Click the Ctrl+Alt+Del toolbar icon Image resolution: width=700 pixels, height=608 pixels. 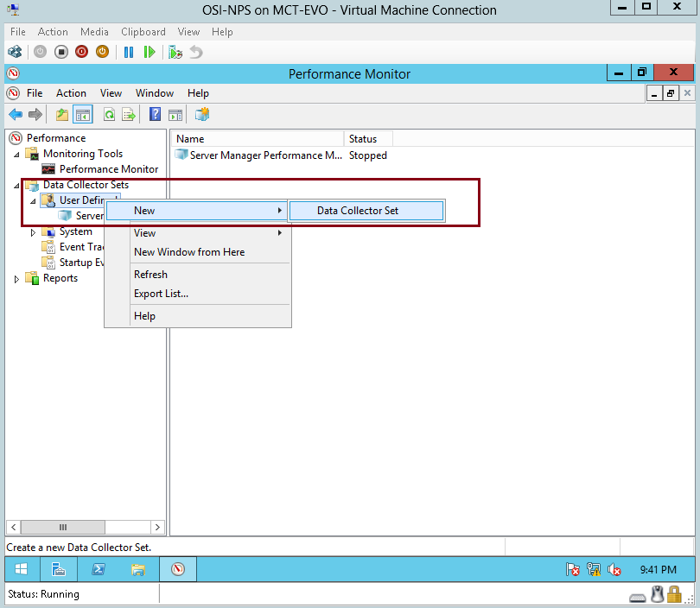(x=15, y=52)
